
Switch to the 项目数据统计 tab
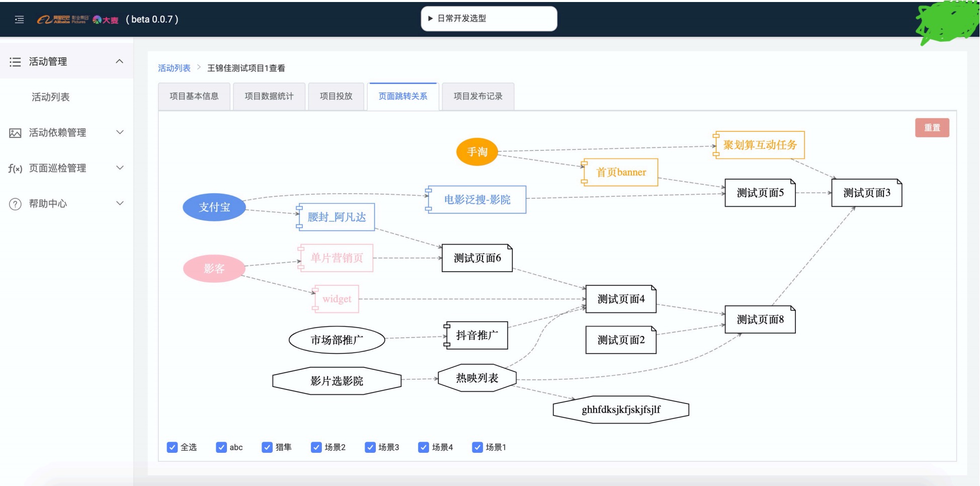pos(269,96)
